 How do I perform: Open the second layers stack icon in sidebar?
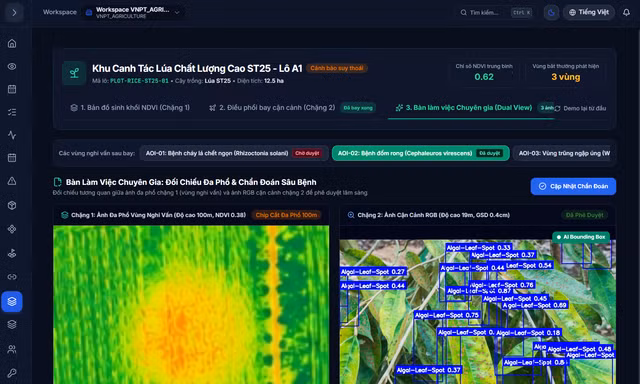coord(12,324)
